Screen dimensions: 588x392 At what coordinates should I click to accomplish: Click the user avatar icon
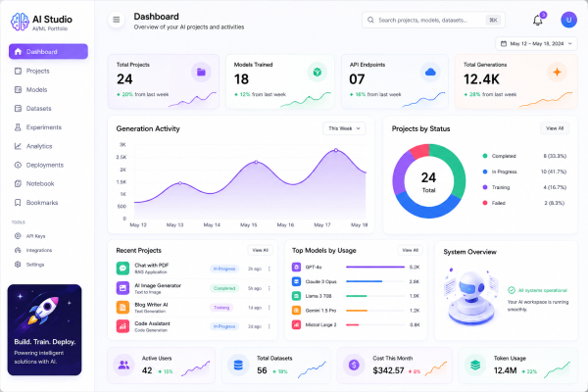click(568, 20)
